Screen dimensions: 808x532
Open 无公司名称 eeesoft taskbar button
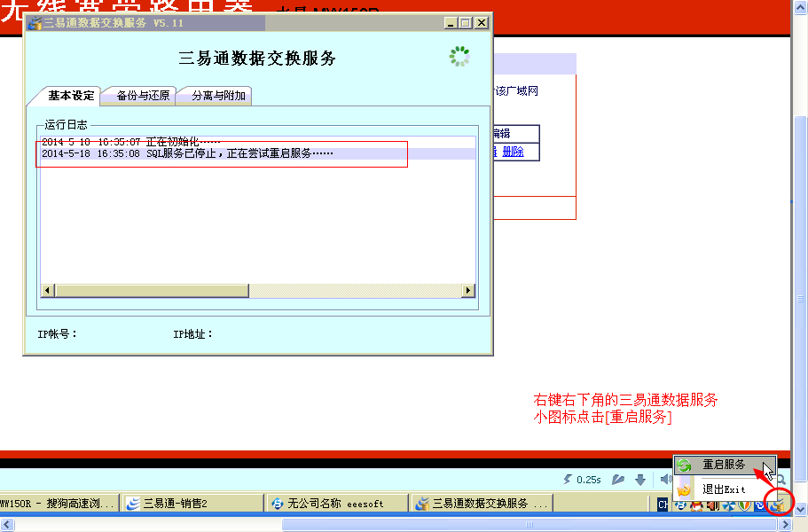coord(336,503)
